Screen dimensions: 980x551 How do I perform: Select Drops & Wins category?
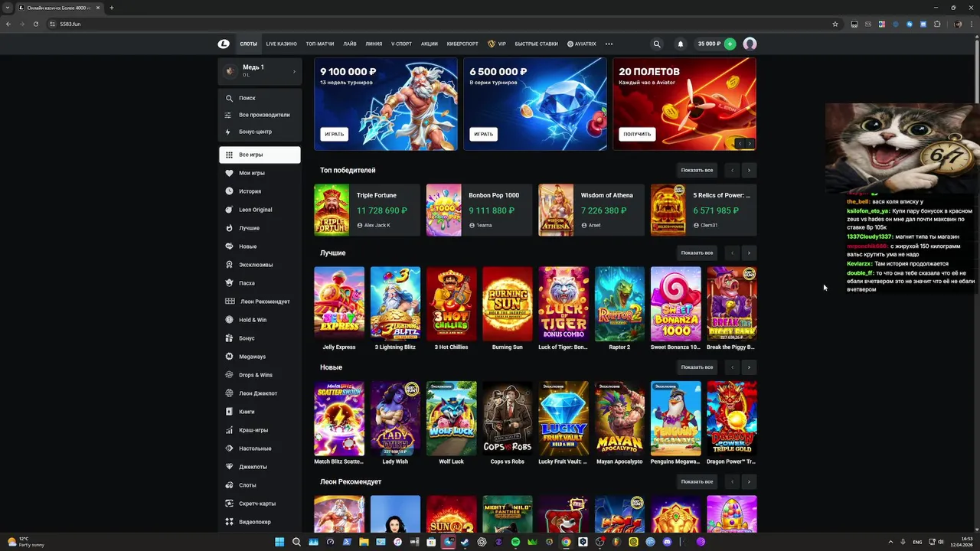[x=260, y=375]
